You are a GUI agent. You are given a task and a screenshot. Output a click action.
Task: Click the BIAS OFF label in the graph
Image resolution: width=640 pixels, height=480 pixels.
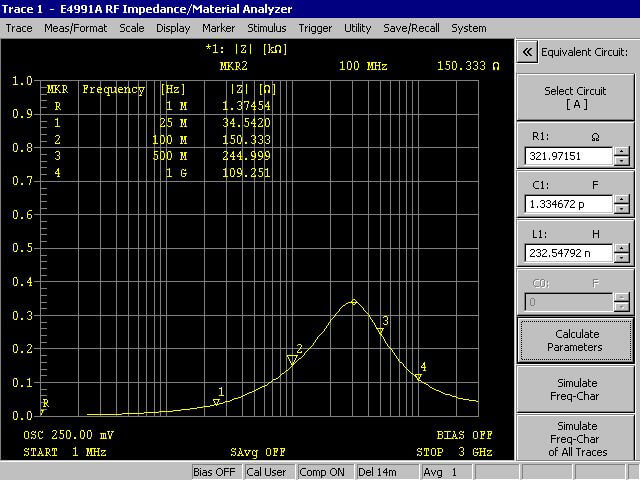[x=464, y=435]
